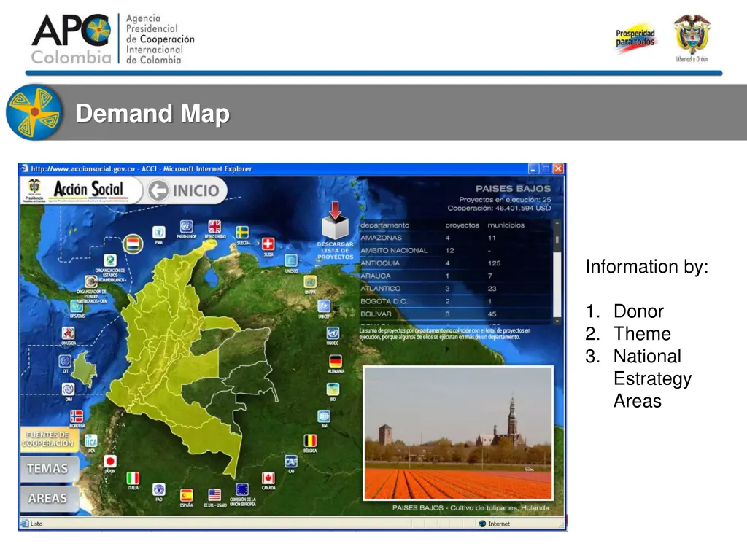Select the Países Bajos flag donor icon
Viewport: 747px width, 560px height.
[x=133, y=244]
